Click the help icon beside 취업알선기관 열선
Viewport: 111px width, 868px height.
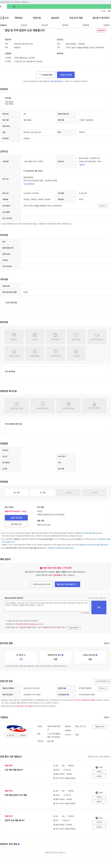pyautogui.click(x=62, y=655)
